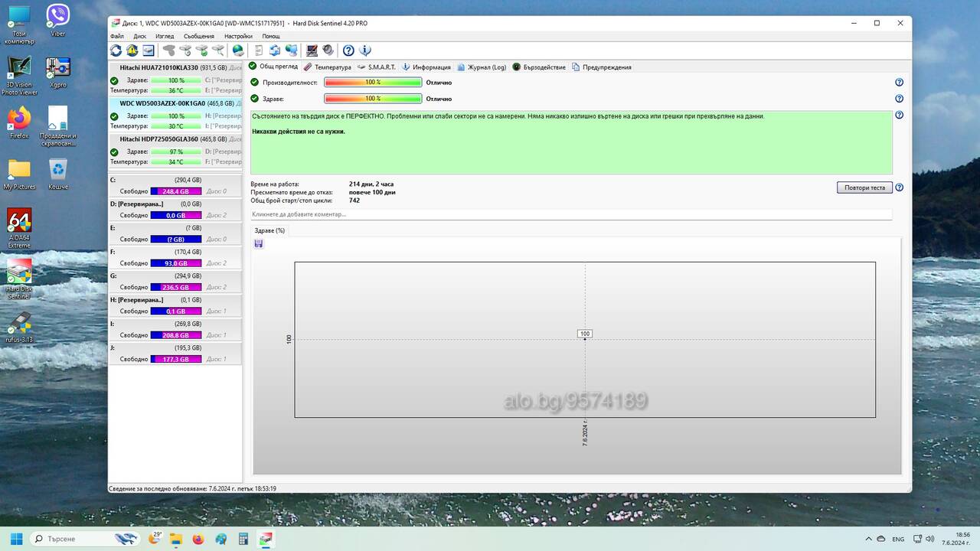
Task: Click the comment field Кликнете да добавите коментар
Action: tap(571, 214)
